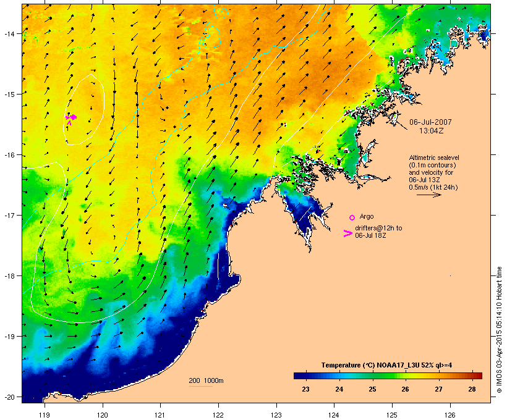Click the latitude axis label '-16'
507x420 pixels.
[9, 155]
